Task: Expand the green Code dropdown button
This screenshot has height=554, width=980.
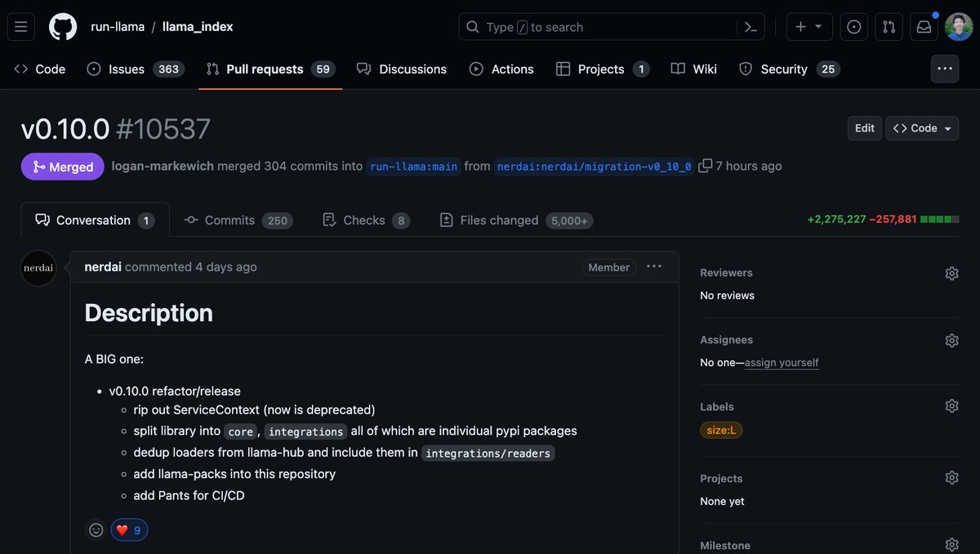Action: [x=922, y=128]
